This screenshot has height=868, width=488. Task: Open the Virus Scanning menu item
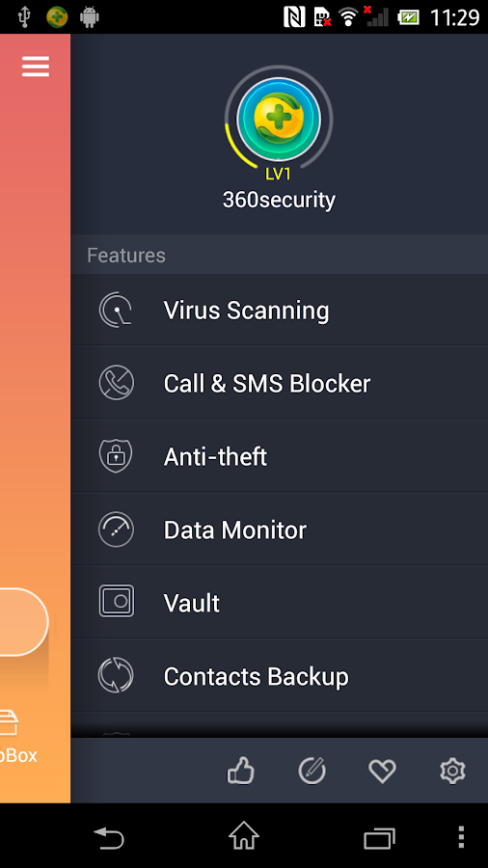280,310
